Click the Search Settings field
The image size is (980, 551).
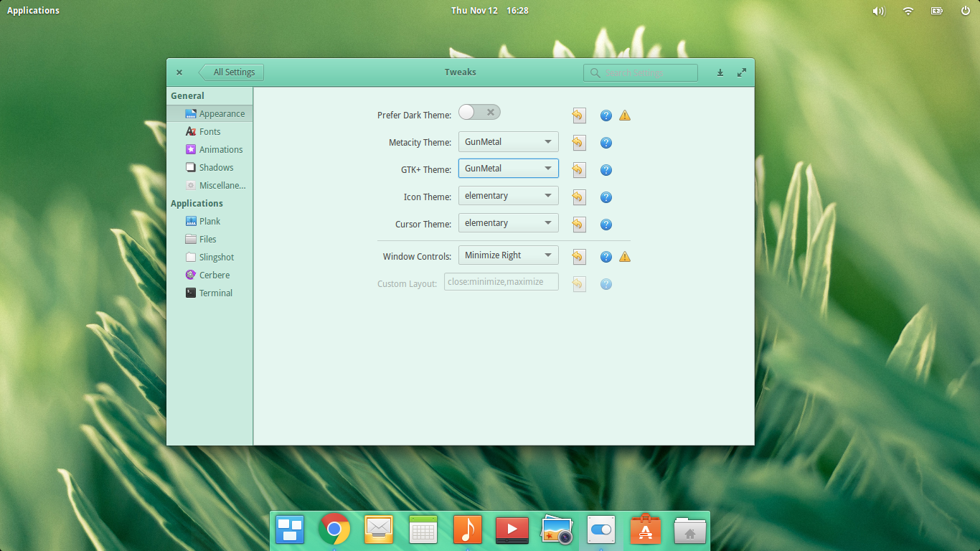(640, 72)
